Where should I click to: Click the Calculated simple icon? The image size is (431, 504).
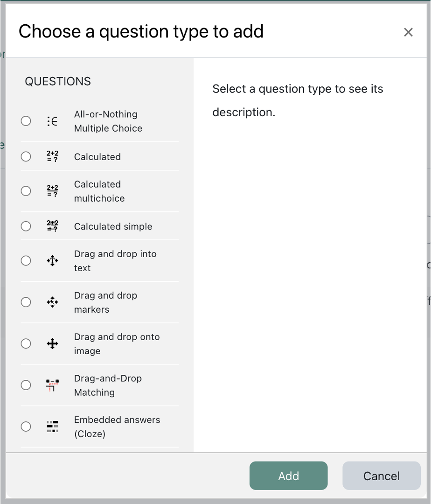coord(52,226)
